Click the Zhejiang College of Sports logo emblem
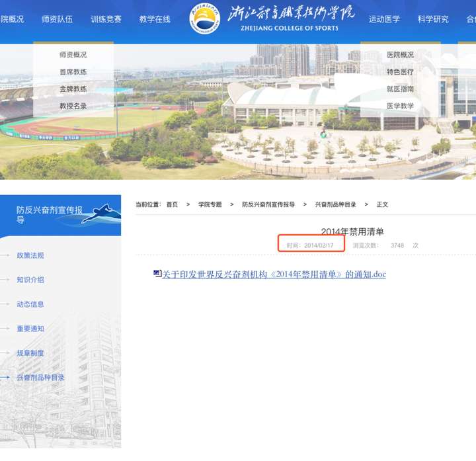This screenshot has width=476, height=461. click(x=205, y=19)
